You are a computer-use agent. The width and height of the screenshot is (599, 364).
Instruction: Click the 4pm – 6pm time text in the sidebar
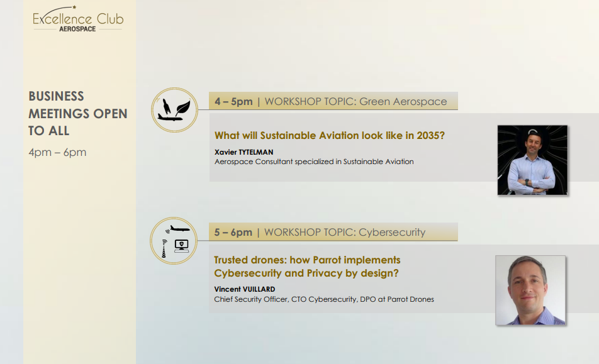click(x=57, y=152)
